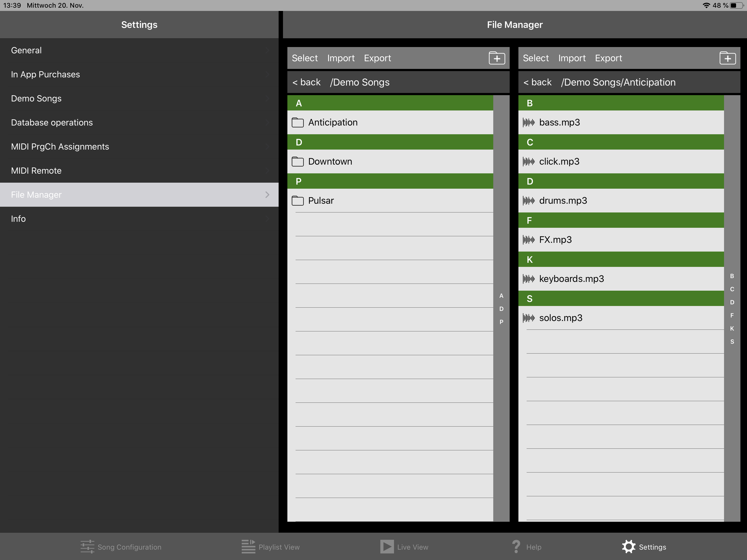
Task: Open the Pulsar folder
Action: click(321, 201)
